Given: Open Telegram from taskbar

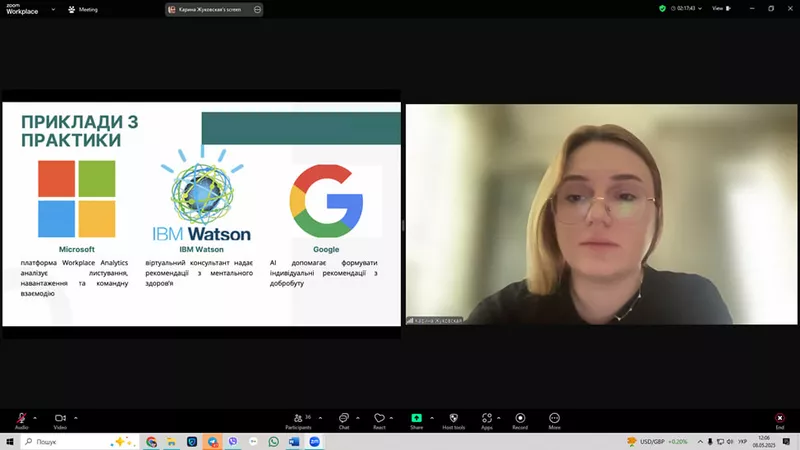Looking at the screenshot, I should (212, 442).
